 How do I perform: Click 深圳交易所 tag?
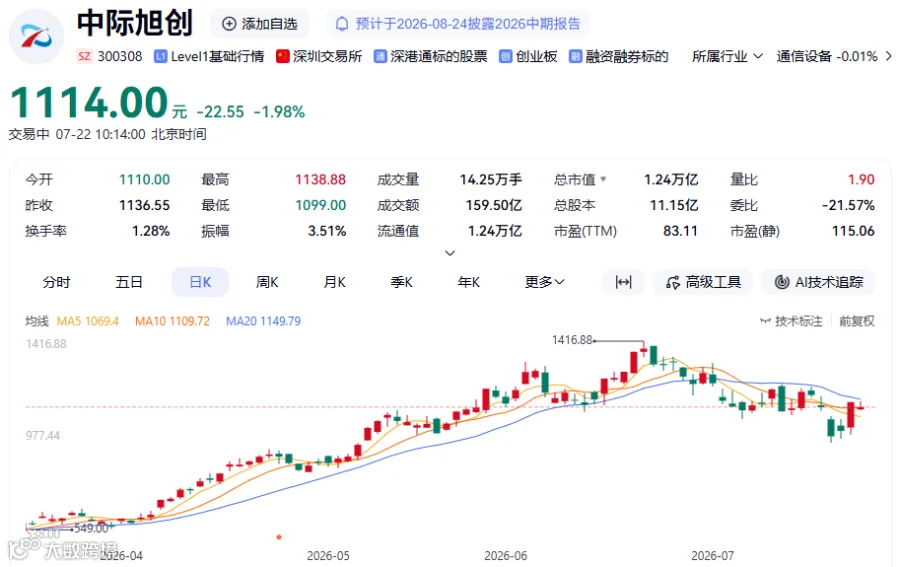click(319, 56)
